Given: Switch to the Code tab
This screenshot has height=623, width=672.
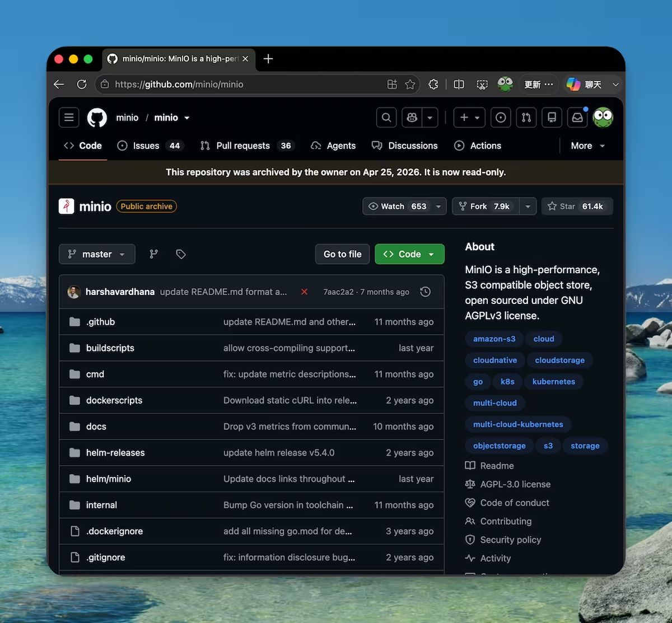Looking at the screenshot, I should pos(83,146).
